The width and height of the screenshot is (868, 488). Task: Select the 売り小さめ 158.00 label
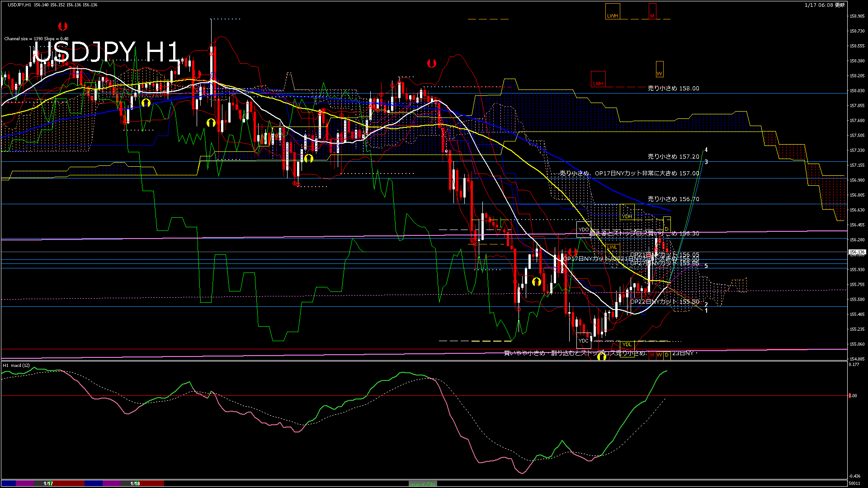674,89
